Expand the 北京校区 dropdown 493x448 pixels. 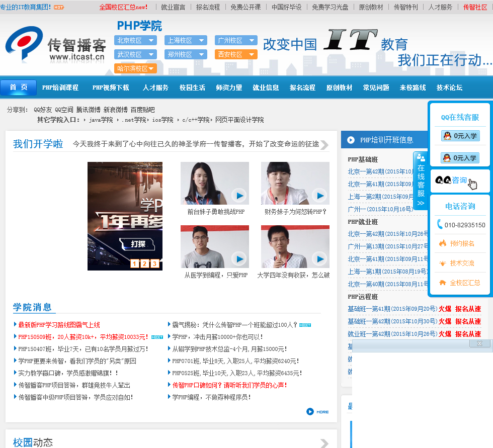[135, 40]
